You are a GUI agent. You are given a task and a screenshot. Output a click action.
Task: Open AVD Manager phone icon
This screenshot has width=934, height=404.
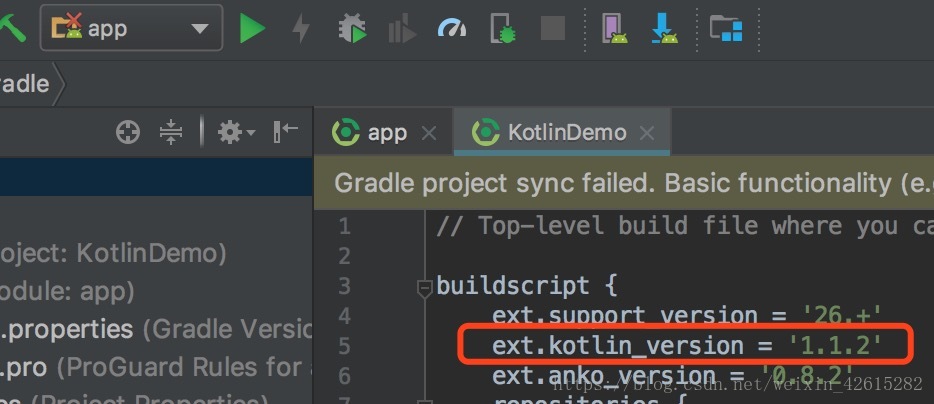click(615, 29)
